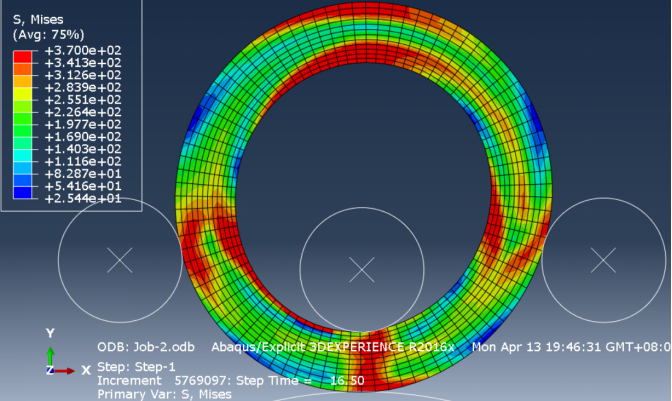Click the legend value +1.977e+02

click(83, 125)
